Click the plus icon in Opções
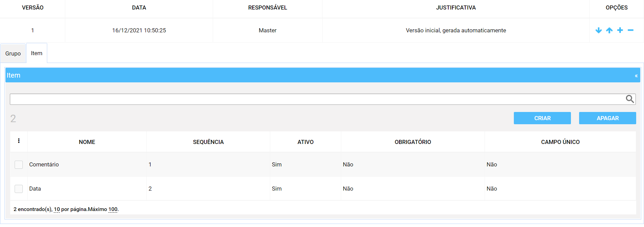 pos(620,30)
